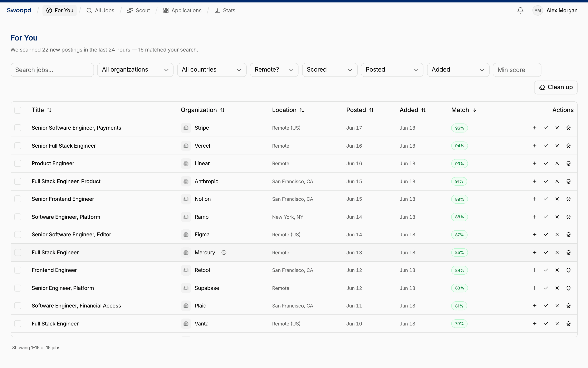This screenshot has height=368, width=588.
Task: Sort by Posted column arrows
Action: (371, 110)
